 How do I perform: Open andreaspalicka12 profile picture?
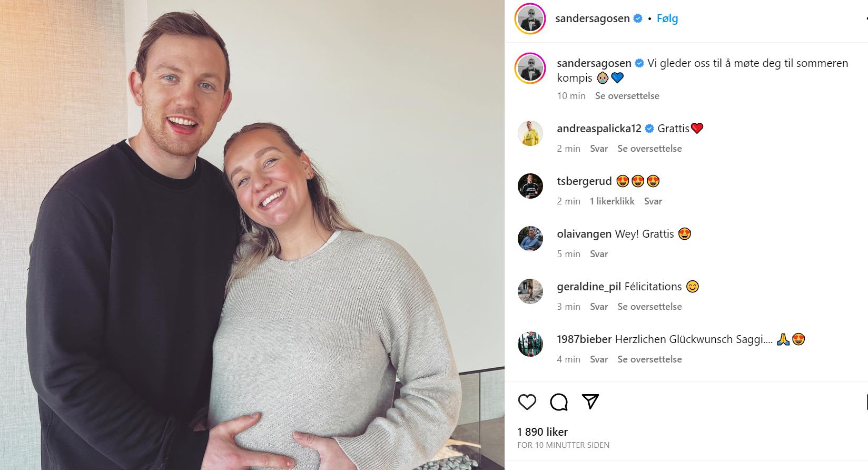pyautogui.click(x=530, y=133)
